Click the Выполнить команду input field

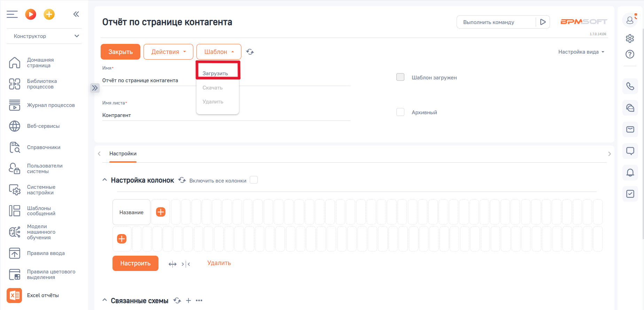pyautogui.click(x=496, y=22)
